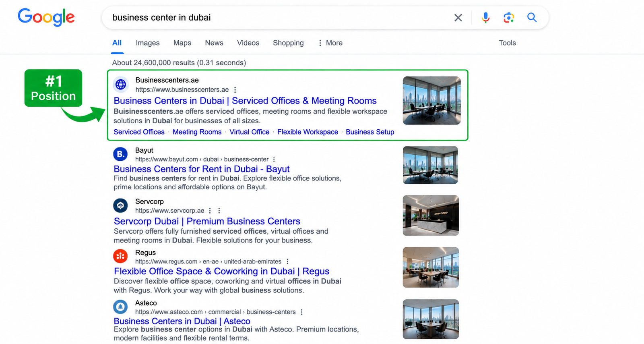Switch to the News tab
644x344 pixels.
(214, 43)
